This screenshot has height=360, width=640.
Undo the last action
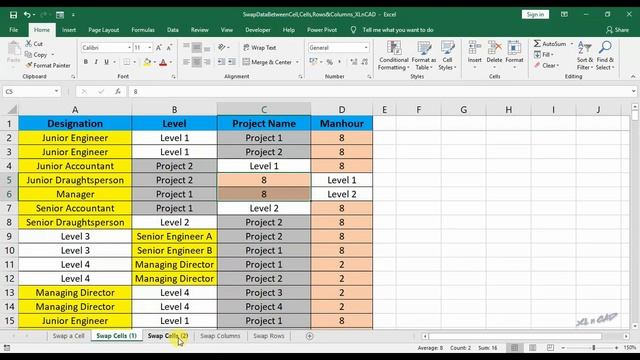pos(27,15)
